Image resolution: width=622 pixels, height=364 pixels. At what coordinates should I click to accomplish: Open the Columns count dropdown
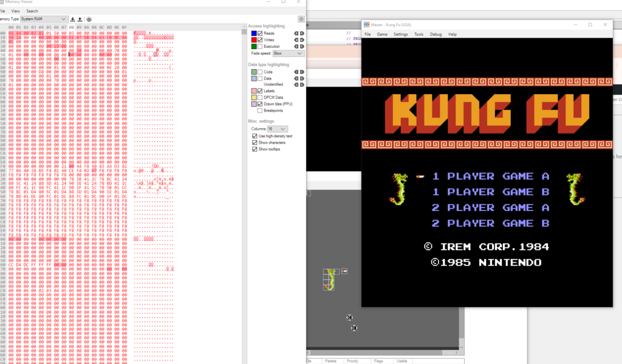click(277, 129)
